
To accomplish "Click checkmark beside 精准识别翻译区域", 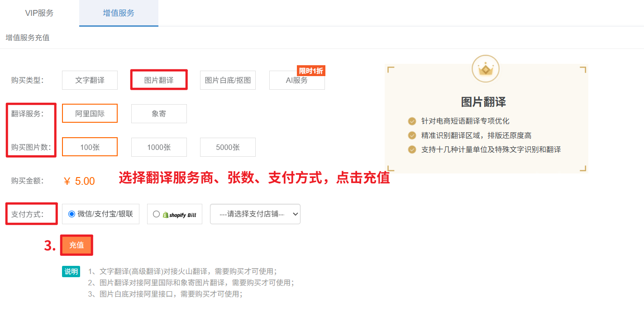I will click(x=412, y=135).
